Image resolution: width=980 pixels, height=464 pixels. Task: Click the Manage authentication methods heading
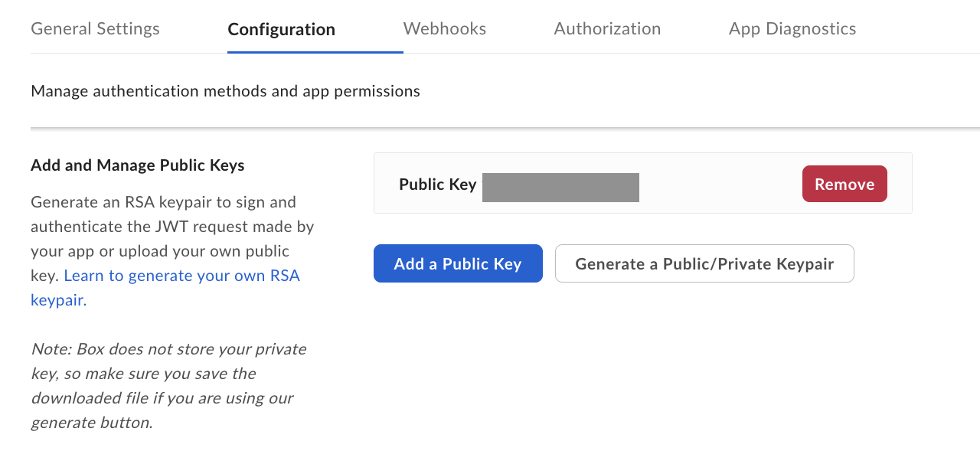tap(225, 90)
